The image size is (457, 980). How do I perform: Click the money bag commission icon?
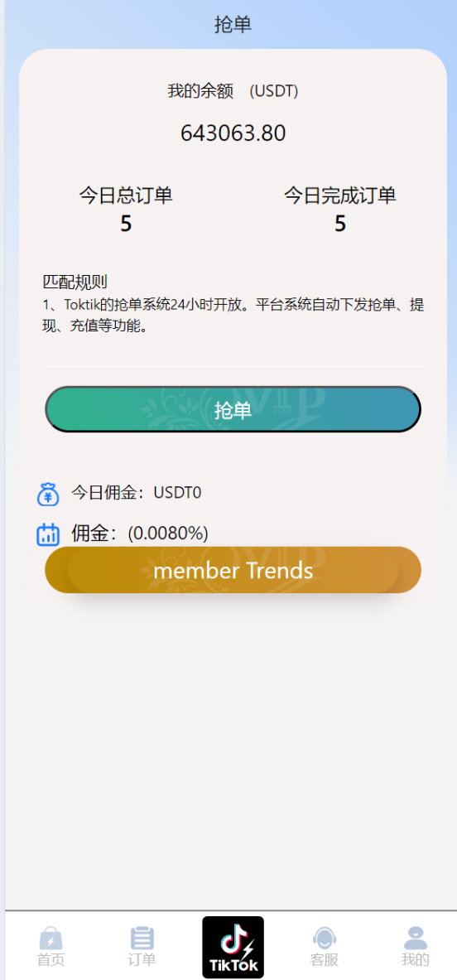point(48,494)
